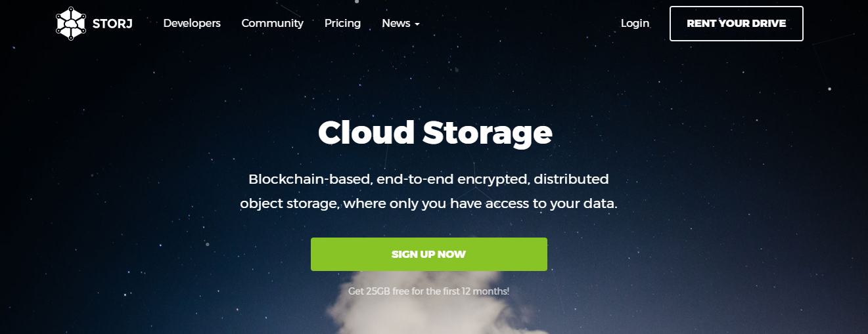The height and width of the screenshot is (334, 868).
Task: Click the STORJ wordmark text
Action: pyautogui.click(x=112, y=24)
